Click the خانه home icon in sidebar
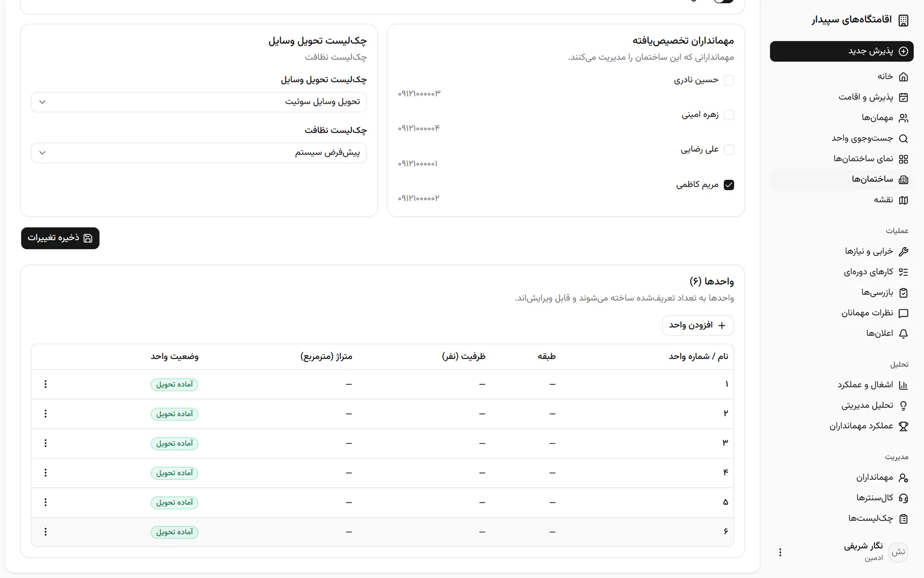 (x=903, y=77)
